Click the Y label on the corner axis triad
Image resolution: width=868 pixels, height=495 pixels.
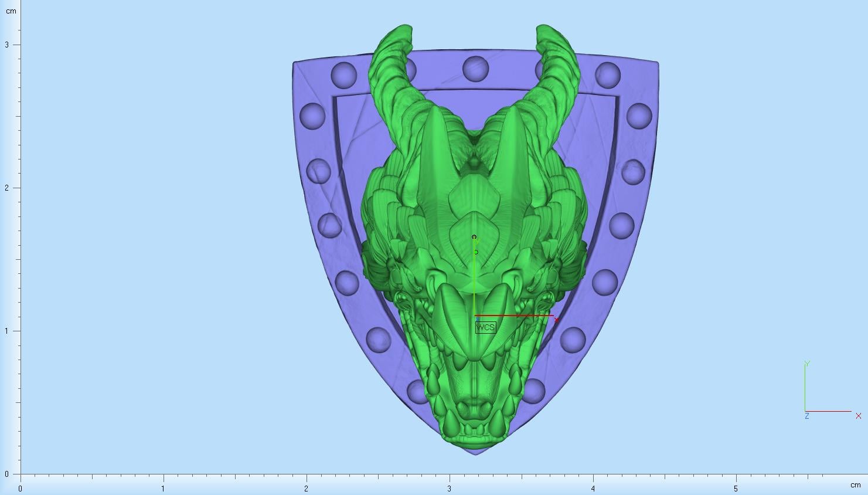(x=807, y=364)
